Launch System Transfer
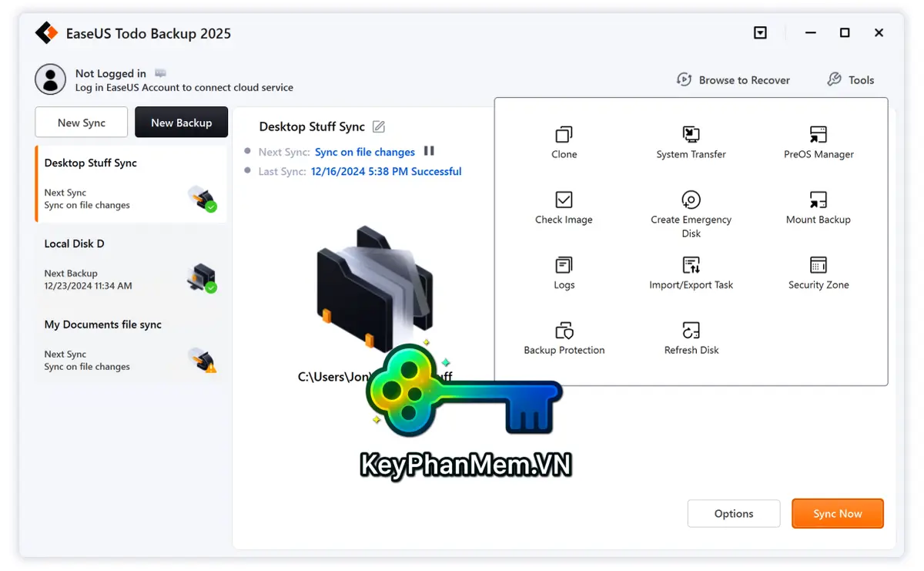Image resolution: width=924 pixels, height=571 pixels. click(x=690, y=140)
